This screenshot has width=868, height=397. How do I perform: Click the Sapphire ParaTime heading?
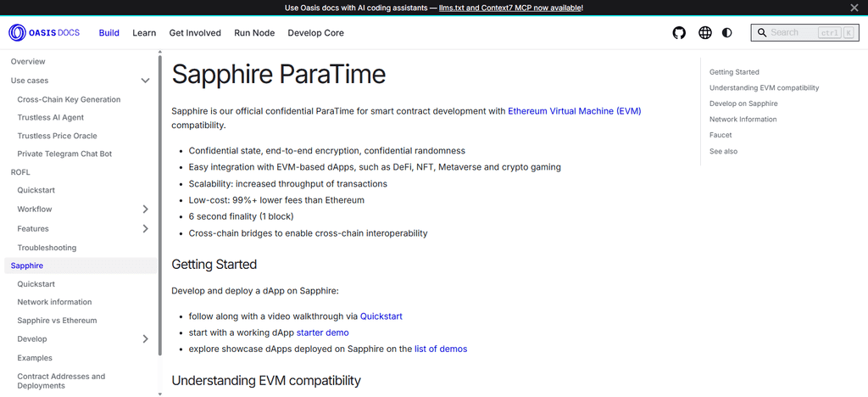pos(278,74)
